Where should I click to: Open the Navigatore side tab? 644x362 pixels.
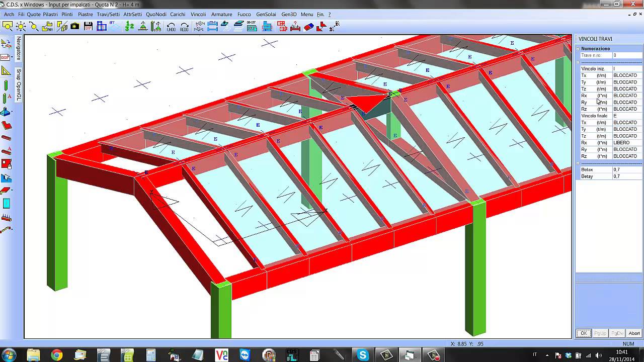coord(19,49)
